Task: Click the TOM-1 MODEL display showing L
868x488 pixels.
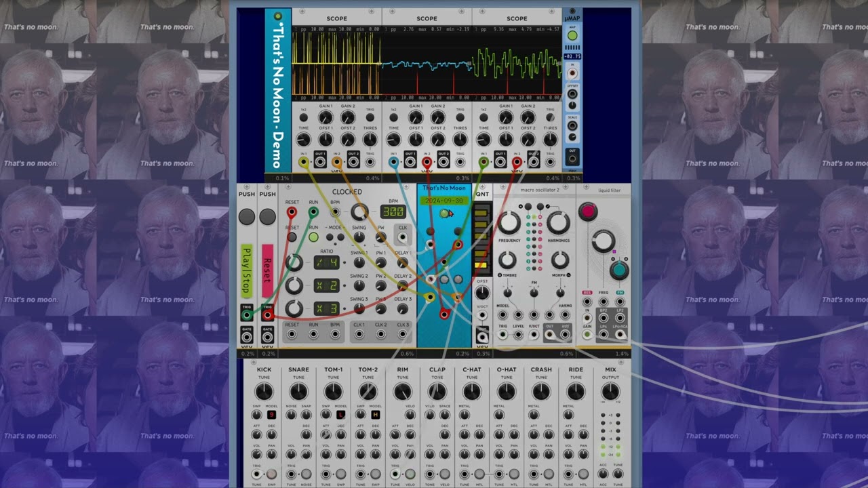Action: (341, 415)
